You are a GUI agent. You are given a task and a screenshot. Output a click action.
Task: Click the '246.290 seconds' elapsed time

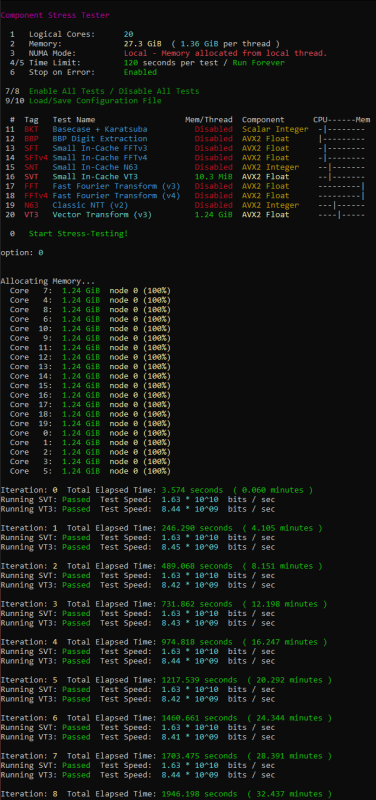[196, 528]
